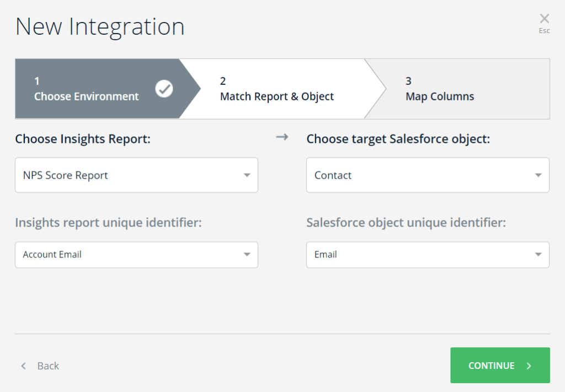Click the Esc label under close icon
Screen dimensions: 565x392
click(x=544, y=31)
